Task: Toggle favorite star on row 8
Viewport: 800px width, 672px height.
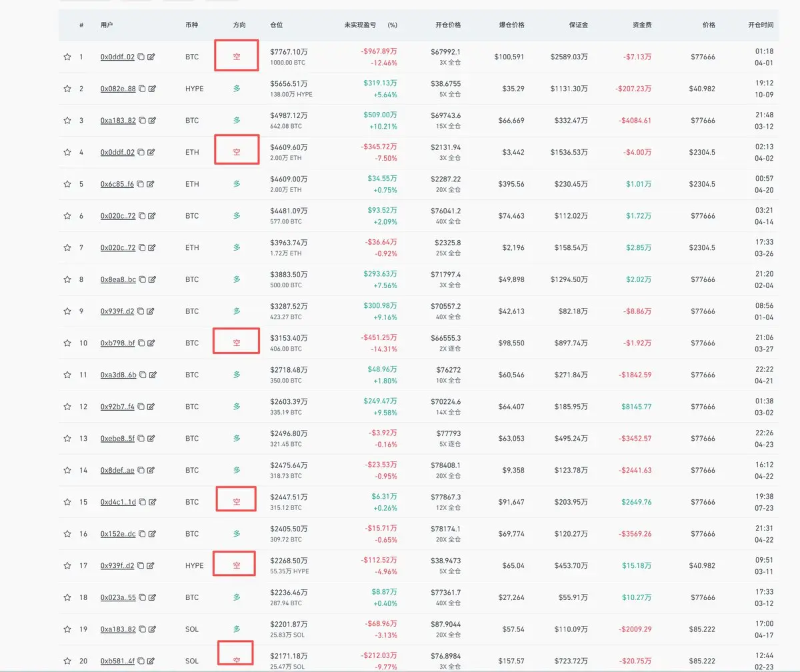Action: point(67,279)
